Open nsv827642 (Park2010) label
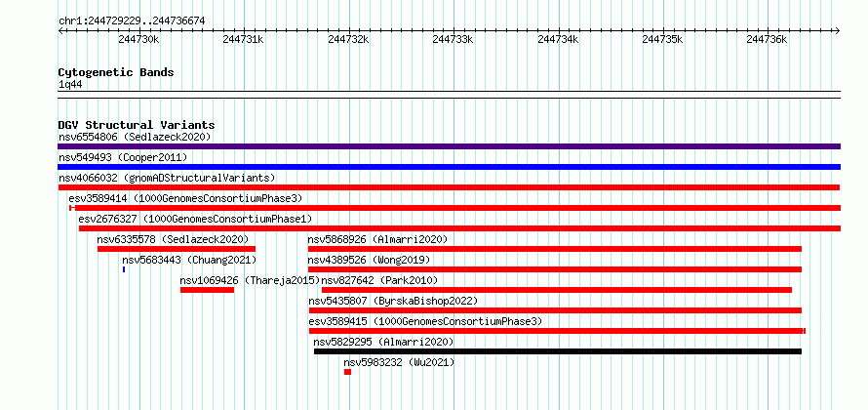868x410 pixels. (379, 280)
